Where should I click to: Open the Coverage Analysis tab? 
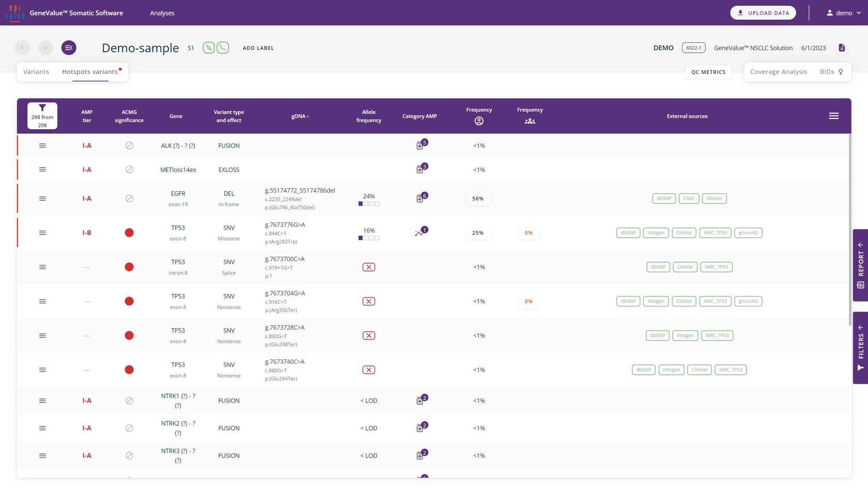tap(778, 72)
